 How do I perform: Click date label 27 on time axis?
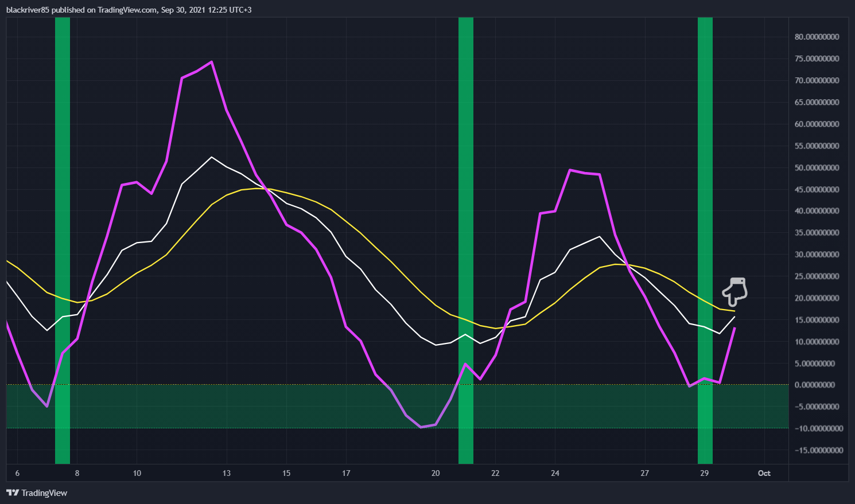pos(645,473)
